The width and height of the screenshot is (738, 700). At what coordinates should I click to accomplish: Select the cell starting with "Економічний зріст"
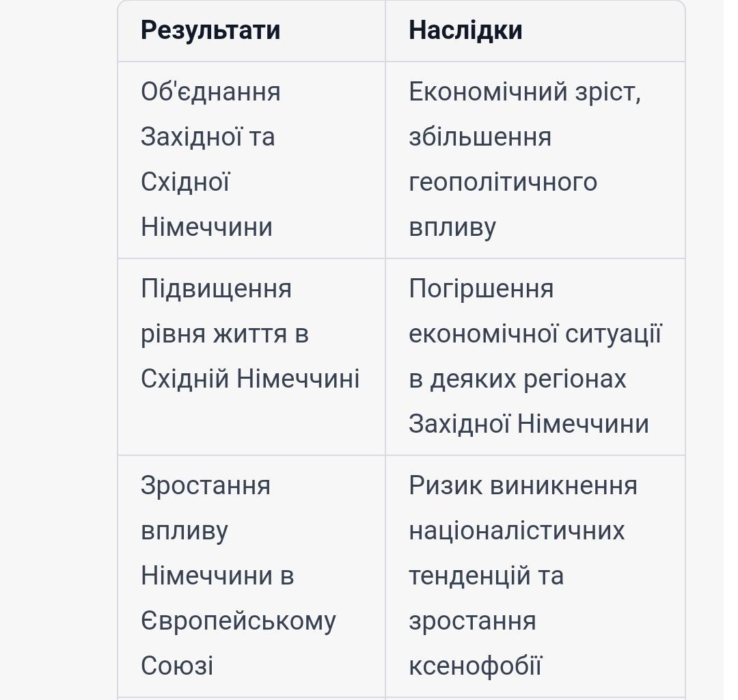(534, 159)
